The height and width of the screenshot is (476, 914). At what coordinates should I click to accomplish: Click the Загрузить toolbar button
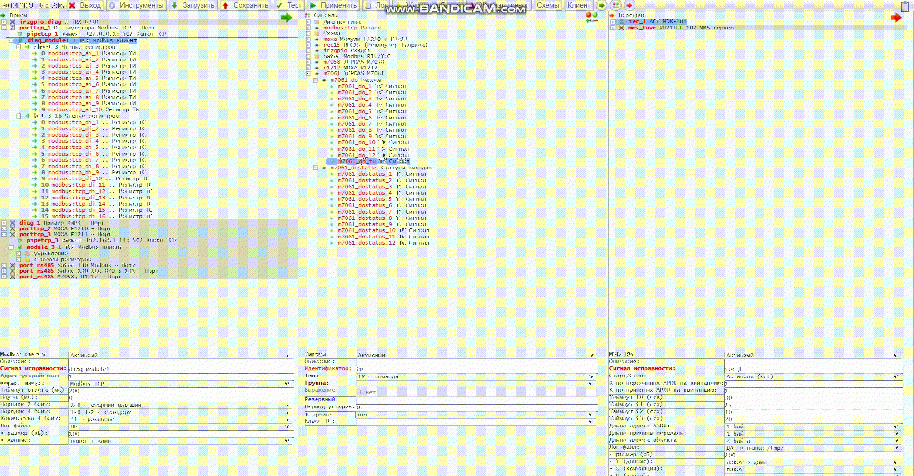(193, 5)
